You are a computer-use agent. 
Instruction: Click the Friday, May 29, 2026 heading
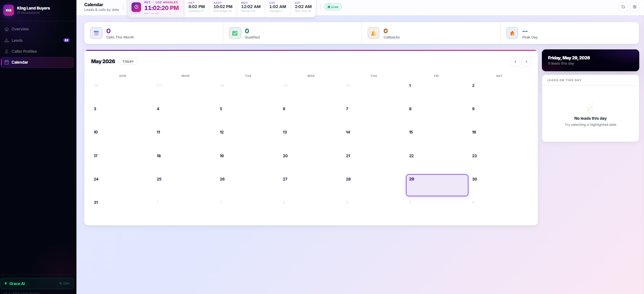[x=569, y=57]
